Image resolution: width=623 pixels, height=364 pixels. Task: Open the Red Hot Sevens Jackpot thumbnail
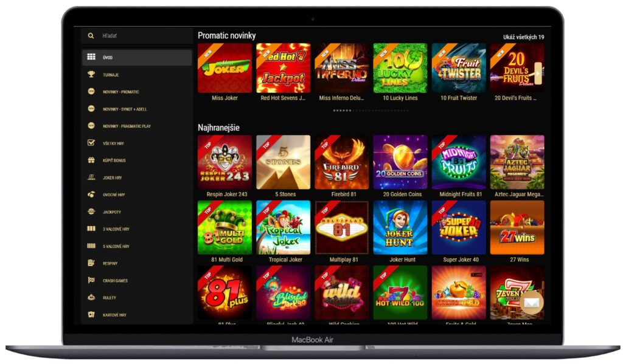[284, 68]
